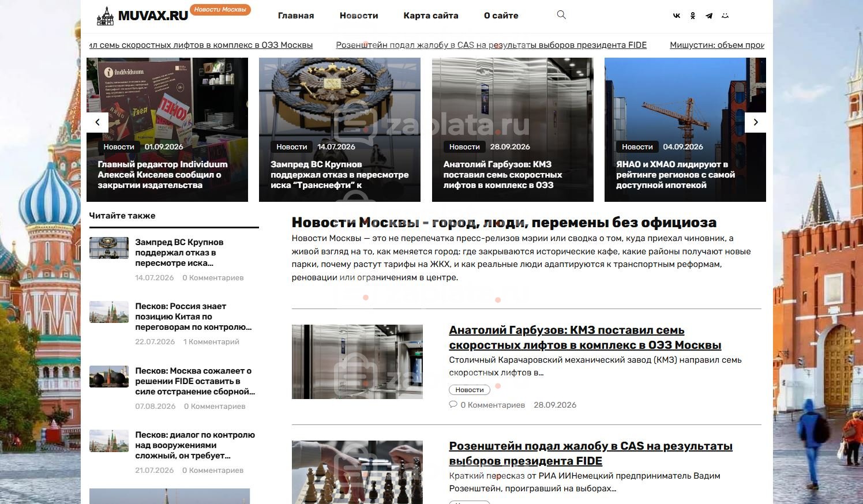Click the date 28.09.2026 in article list

click(555, 405)
